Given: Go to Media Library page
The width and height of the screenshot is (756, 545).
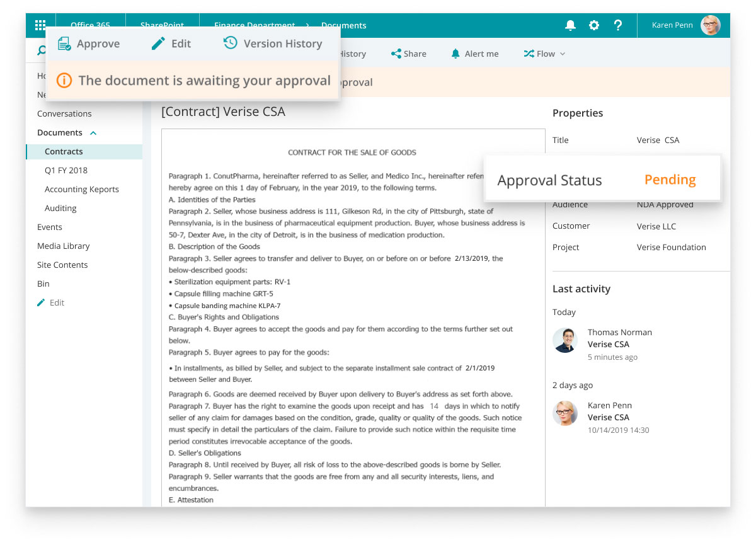Looking at the screenshot, I should tap(63, 246).
